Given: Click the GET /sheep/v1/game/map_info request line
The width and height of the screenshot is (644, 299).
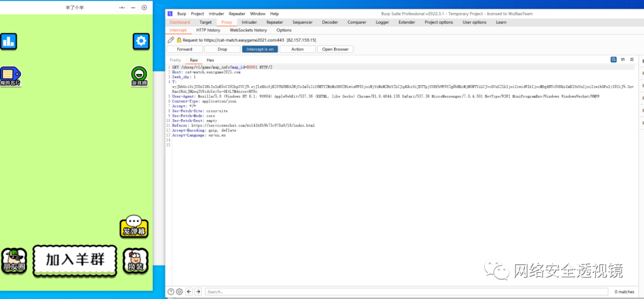Looking at the screenshot, I should [222, 67].
